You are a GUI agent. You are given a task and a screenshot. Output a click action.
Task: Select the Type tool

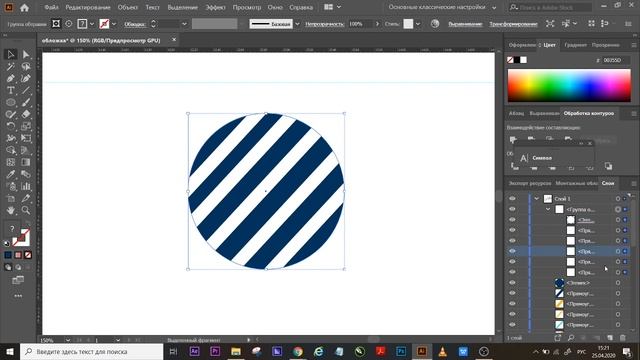(x=11, y=90)
